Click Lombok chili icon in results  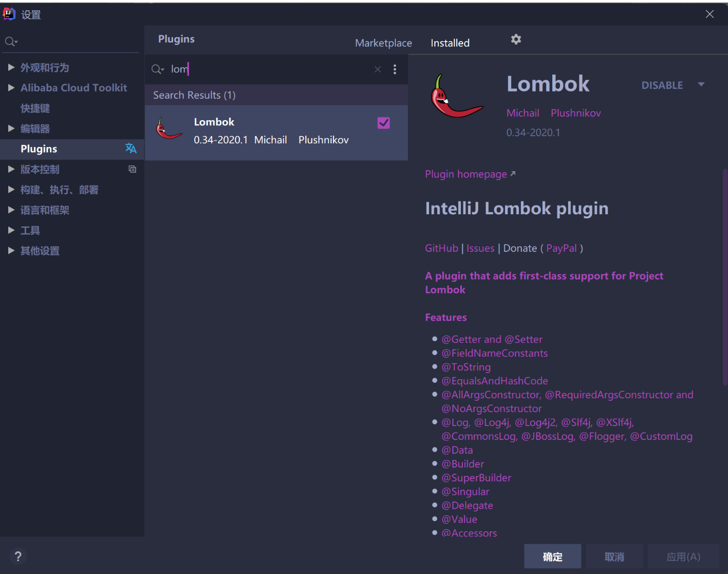pos(169,128)
